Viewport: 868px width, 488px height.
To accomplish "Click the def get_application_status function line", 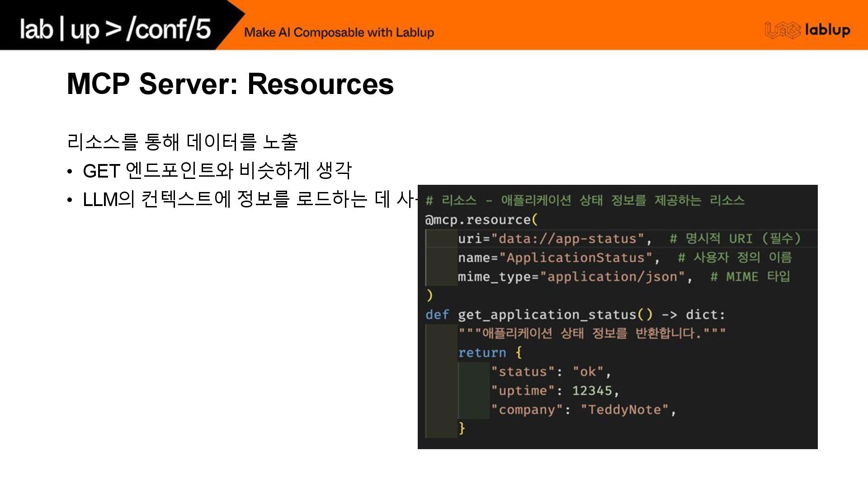I will tap(575, 314).
